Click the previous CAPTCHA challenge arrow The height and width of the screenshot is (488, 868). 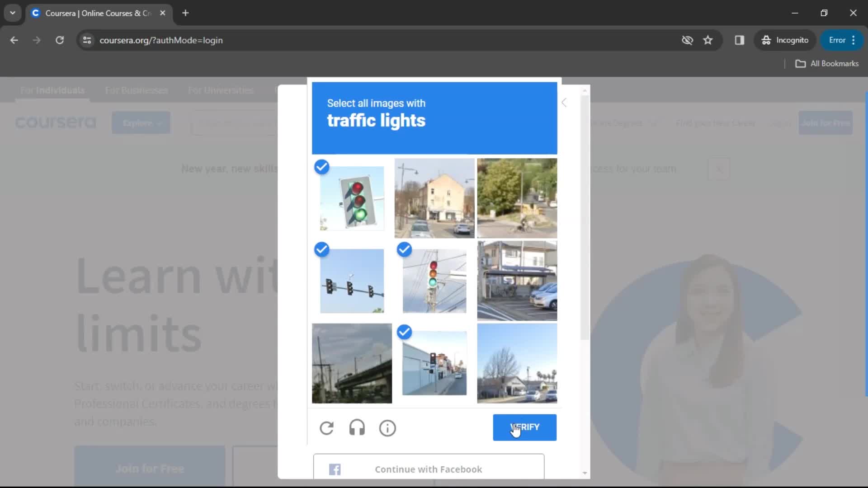(565, 102)
